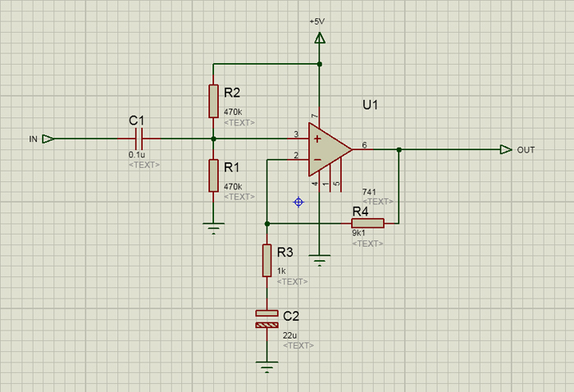The height and width of the screenshot is (392, 574).
Task: Click the junction dot at op-amp output
Action: [x=399, y=150]
